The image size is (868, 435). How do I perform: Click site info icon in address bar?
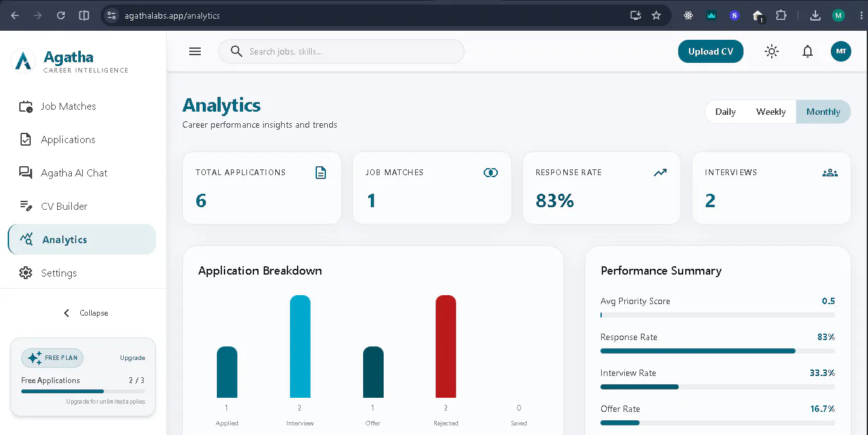111,15
